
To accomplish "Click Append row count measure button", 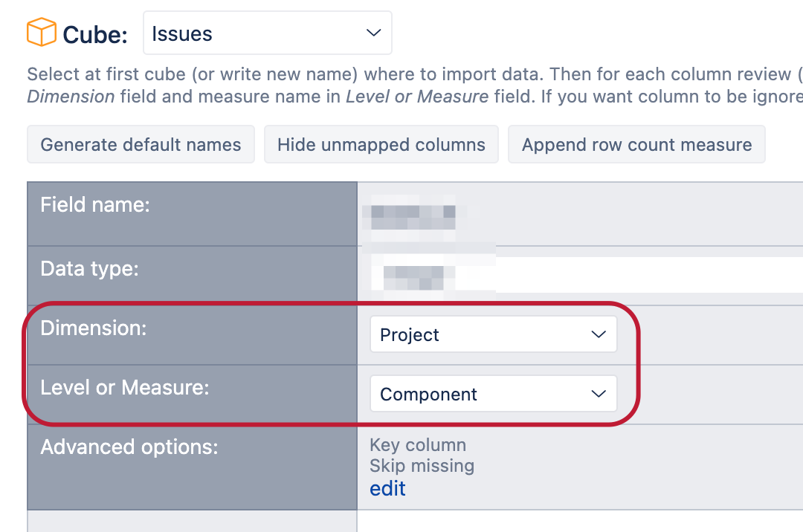I will tap(636, 144).
